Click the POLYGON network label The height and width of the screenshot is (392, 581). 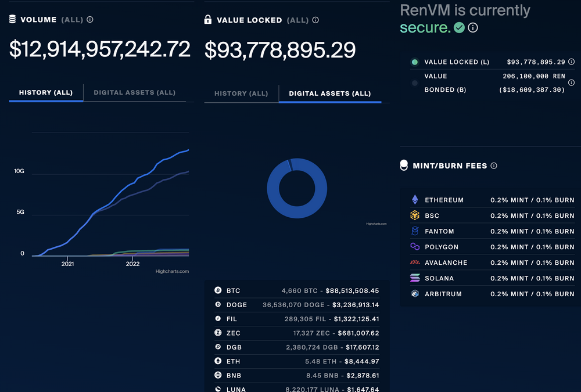442,247
